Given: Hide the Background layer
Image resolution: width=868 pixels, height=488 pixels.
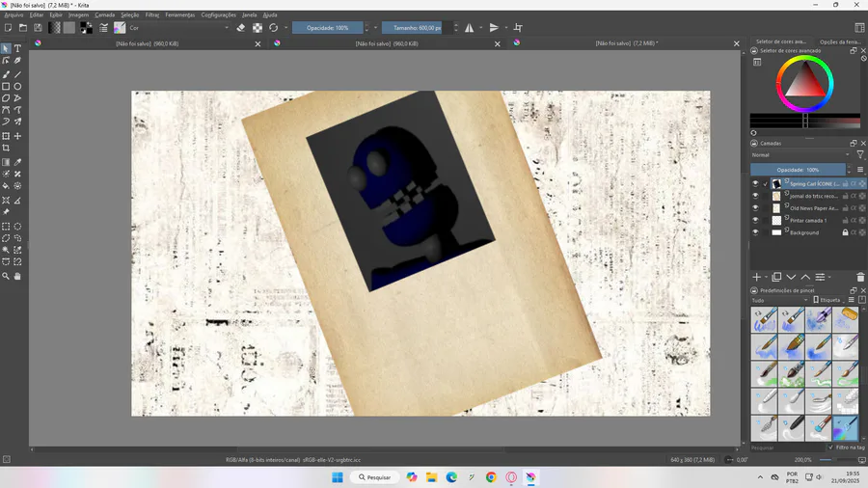Looking at the screenshot, I should pyautogui.click(x=755, y=232).
